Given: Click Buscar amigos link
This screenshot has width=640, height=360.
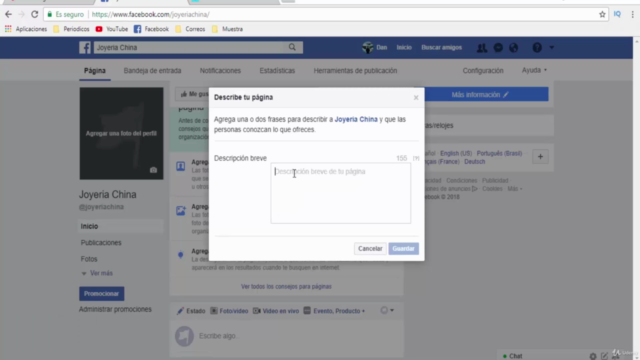Looking at the screenshot, I should (x=442, y=47).
